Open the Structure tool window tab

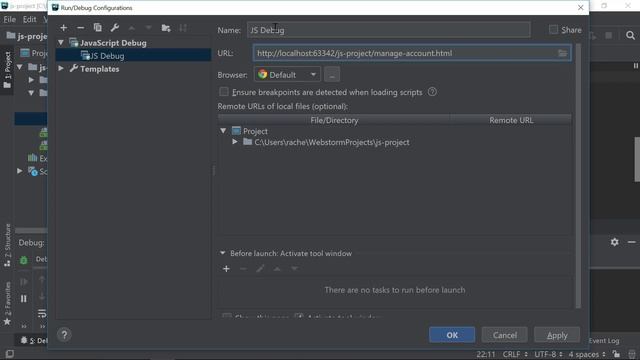coord(7,245)
